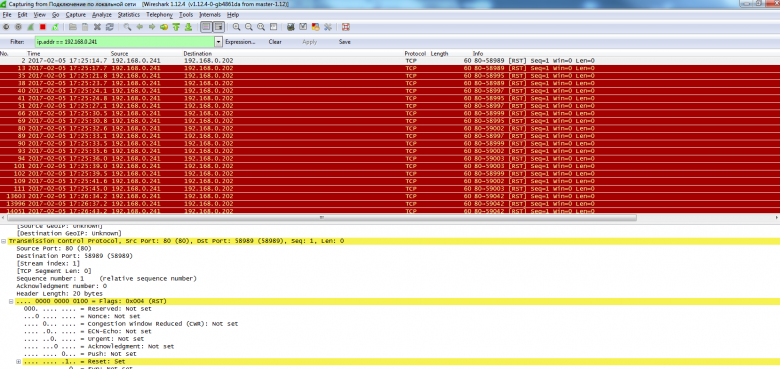Image resolution: width=780 pixels, height=369 pixels.
Task: Clear the display filter
Action: (x=275, y=42)
